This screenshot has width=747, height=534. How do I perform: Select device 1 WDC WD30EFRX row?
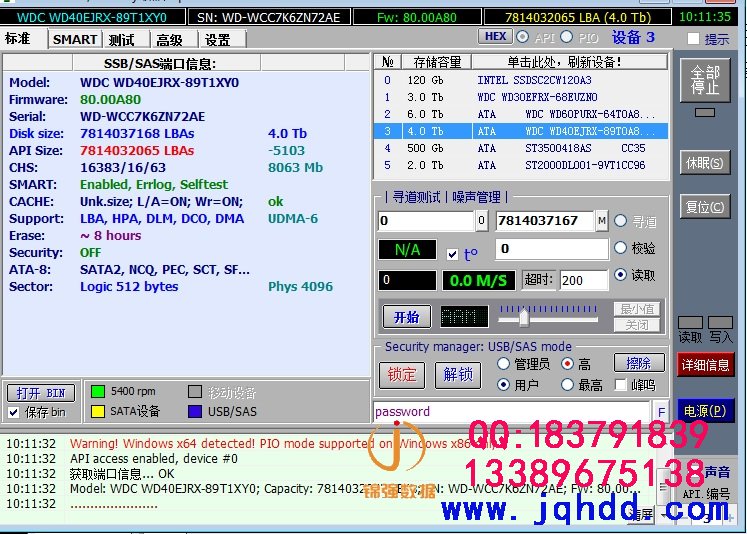click(x=521, y=97)
